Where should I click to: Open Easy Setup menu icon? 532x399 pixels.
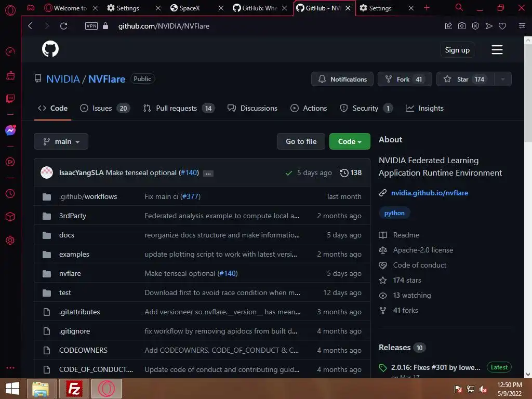tap(522, 26)
